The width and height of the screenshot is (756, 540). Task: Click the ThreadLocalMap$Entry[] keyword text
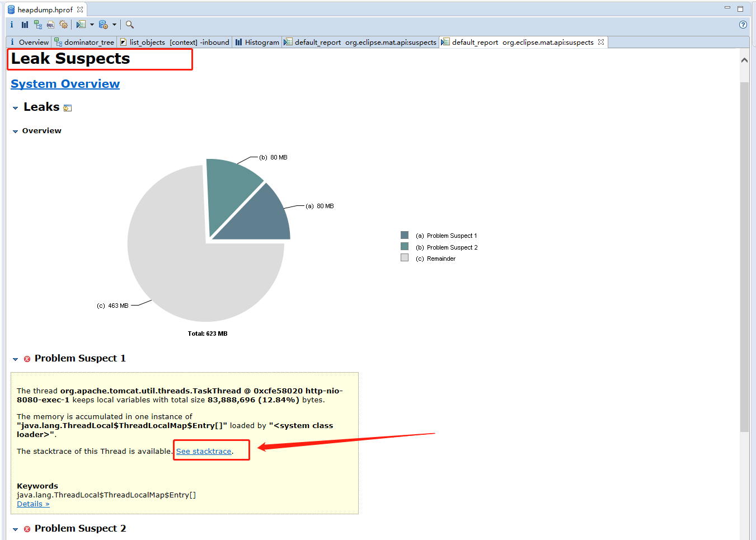106,495
